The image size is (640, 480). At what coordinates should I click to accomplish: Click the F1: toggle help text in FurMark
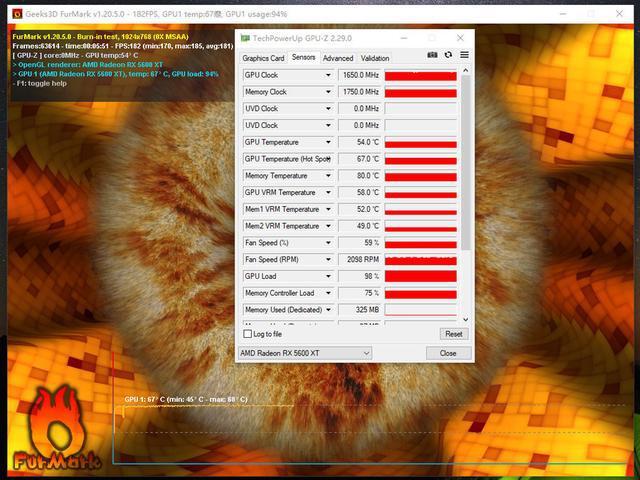[40, 83]
